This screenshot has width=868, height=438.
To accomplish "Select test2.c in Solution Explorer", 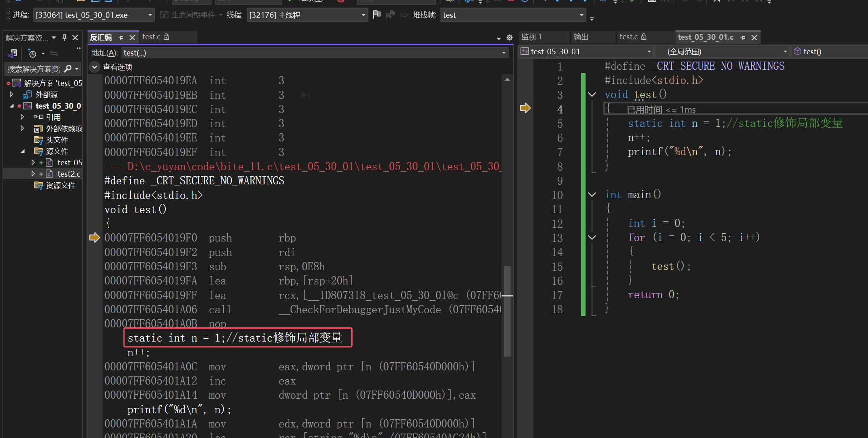I will pos(68,174).
